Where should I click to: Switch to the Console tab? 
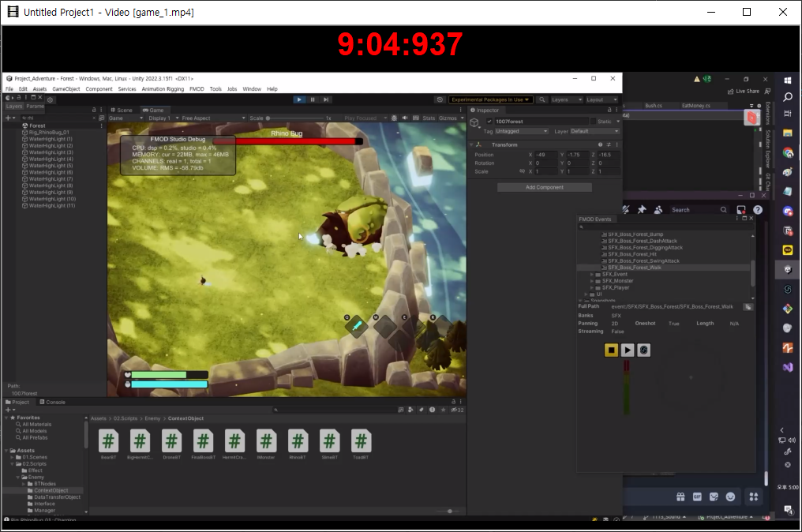(x=52, y=402)
